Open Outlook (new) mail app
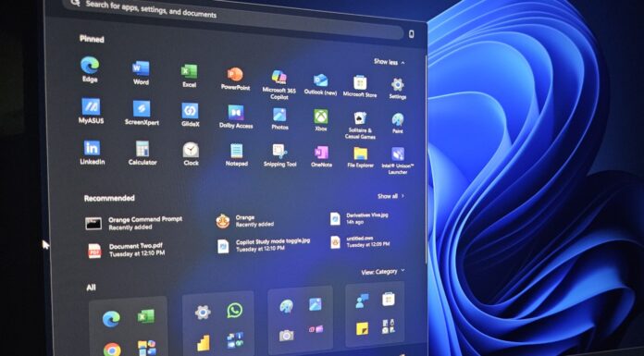The height and width of the screenshot is (356, 644). pos(320,84)
